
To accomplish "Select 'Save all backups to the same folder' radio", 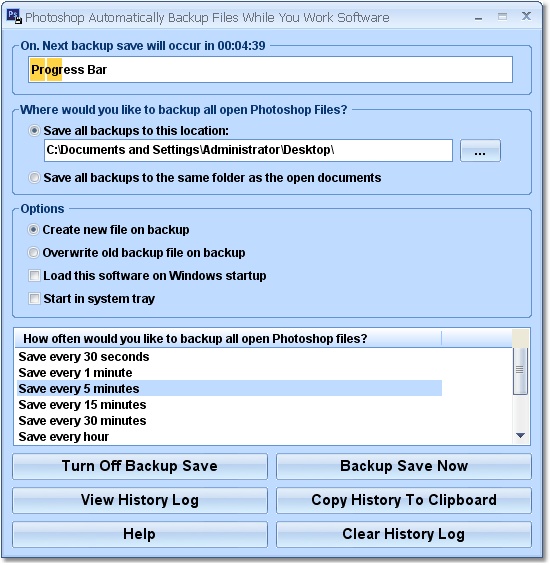I will pyautogui.click(x=34, y=178).
